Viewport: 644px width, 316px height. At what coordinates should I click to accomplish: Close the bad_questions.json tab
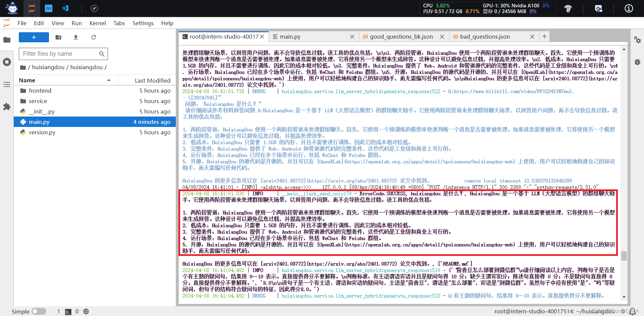[x=532, y=37]
